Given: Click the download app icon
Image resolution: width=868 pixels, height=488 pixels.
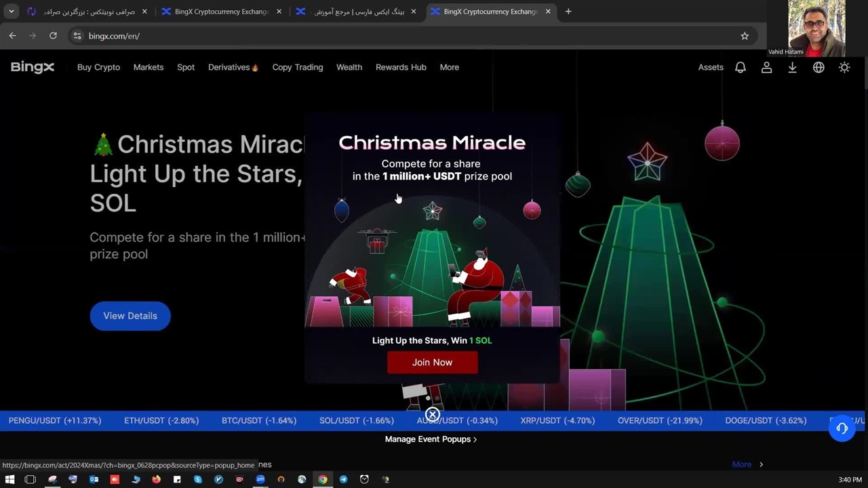Looking at the screenshot, I should (x=792, y=67).
